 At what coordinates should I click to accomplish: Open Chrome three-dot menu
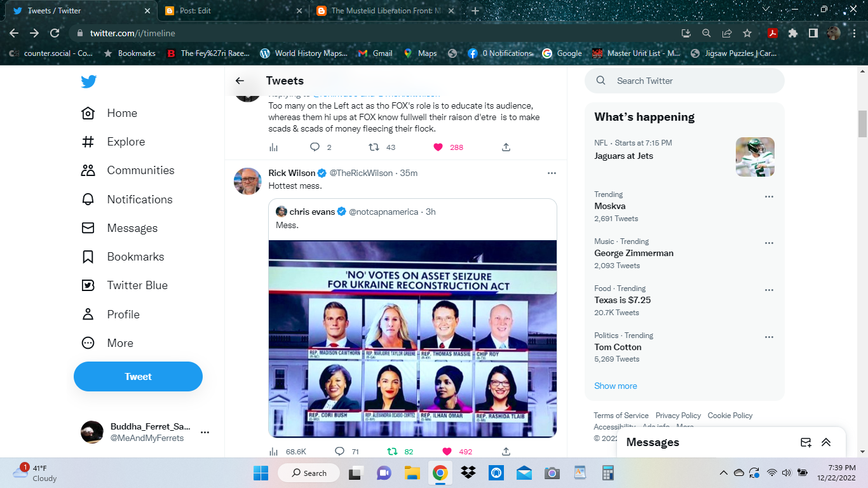click(853, 33)
